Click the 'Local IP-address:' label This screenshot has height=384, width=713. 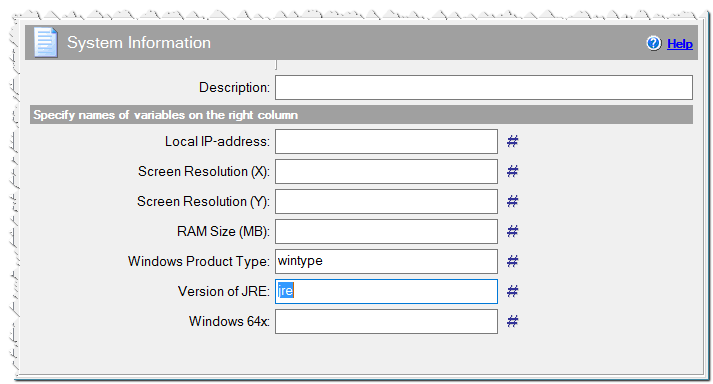click(x=217, y=141)
